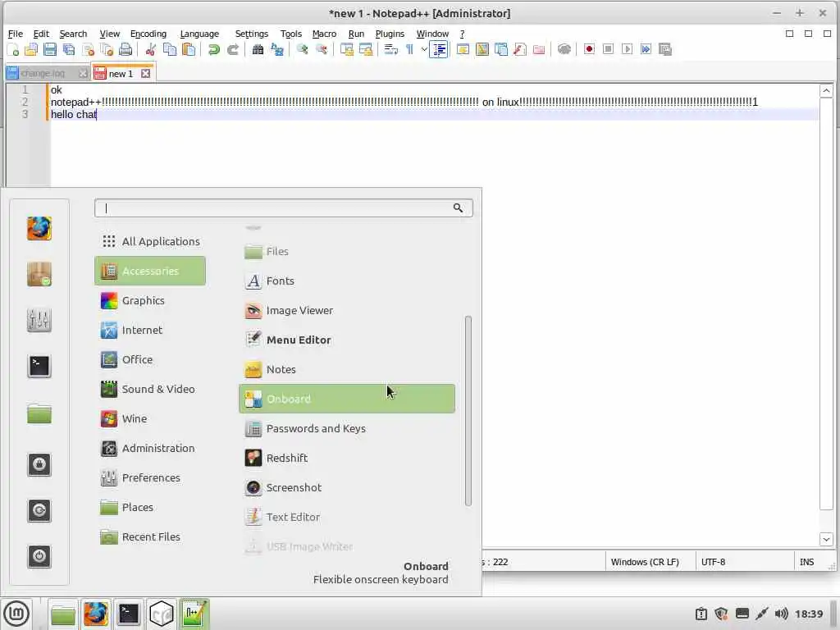Open Replace toolbar icon
This screenshot has height=630, width=840.
(277, 50)
